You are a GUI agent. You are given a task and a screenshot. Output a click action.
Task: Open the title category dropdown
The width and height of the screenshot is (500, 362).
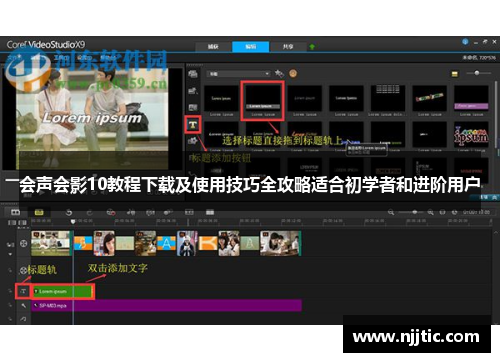[239, 74]
